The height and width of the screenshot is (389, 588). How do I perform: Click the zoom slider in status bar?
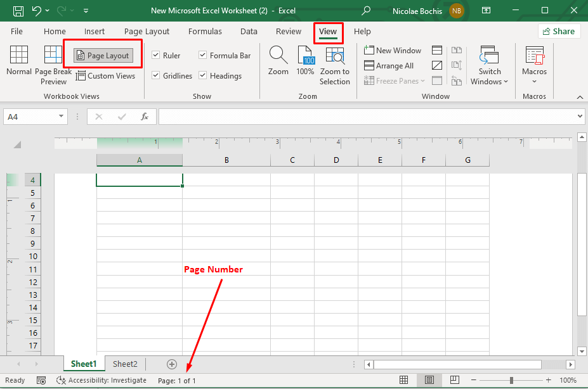pyautogui.click(x=511, y=380)
